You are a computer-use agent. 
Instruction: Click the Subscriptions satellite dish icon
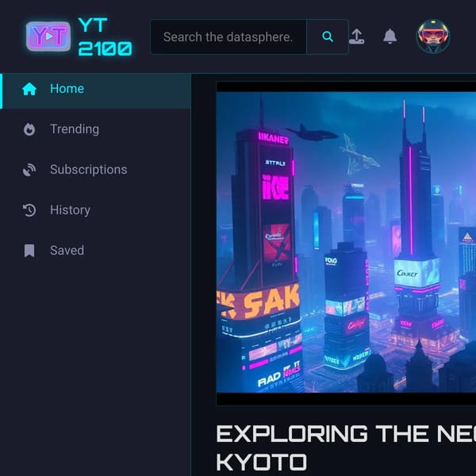point(29,170)
